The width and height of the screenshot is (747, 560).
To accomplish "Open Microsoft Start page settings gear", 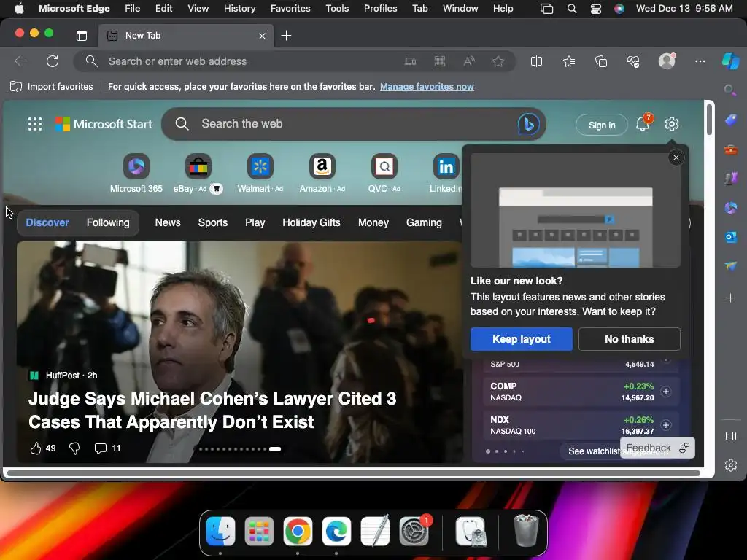I will tap(672, 124).
